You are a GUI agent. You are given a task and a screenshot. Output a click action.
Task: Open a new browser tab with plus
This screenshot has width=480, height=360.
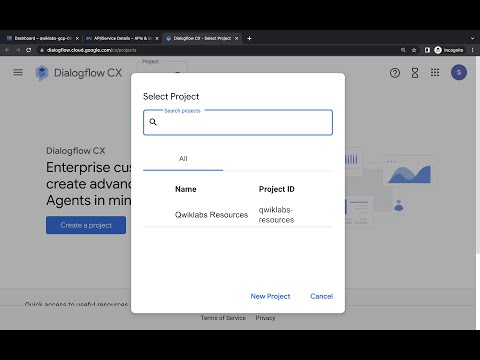coord(249,38)
